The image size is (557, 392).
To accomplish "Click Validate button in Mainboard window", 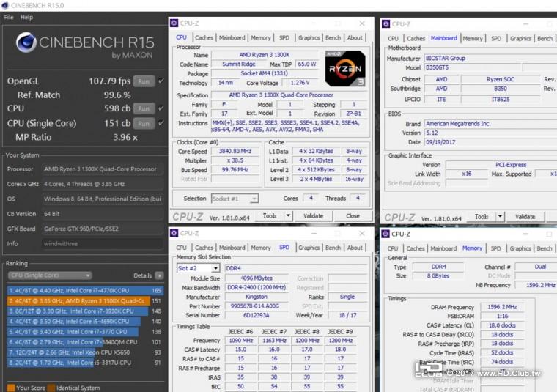I will [x=525, y=217].
